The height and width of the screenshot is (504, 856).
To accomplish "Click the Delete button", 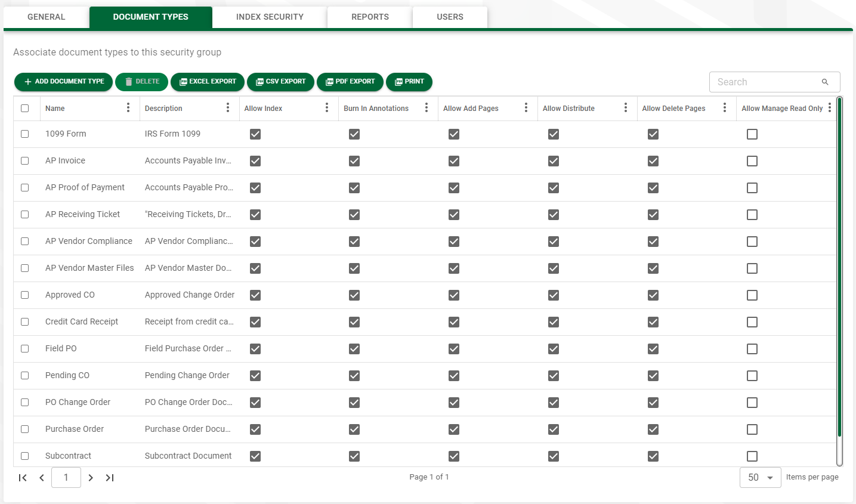I will (142, 82).
